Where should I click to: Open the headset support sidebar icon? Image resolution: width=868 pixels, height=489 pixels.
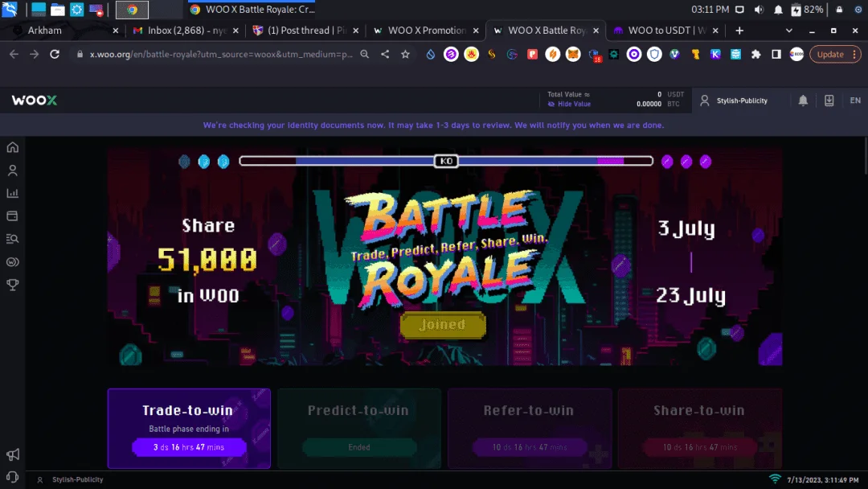point(12,478)
